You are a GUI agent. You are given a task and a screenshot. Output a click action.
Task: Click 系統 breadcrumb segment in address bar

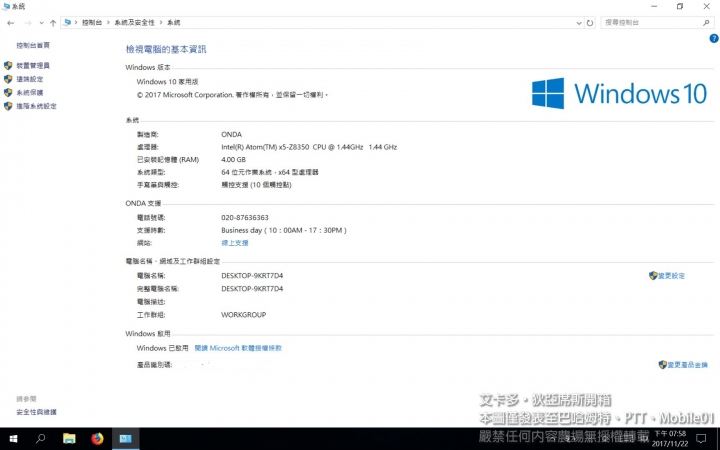coord(174,22)
